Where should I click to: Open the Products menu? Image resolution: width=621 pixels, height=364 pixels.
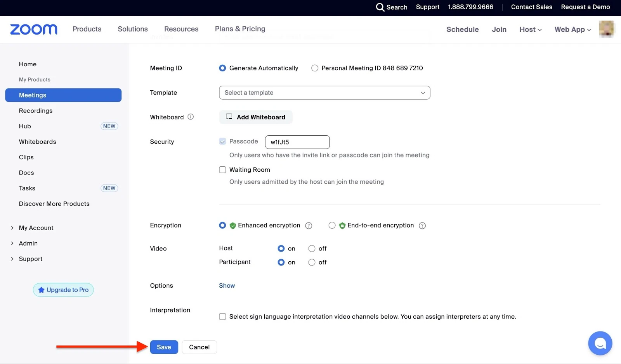coord(87,29)
